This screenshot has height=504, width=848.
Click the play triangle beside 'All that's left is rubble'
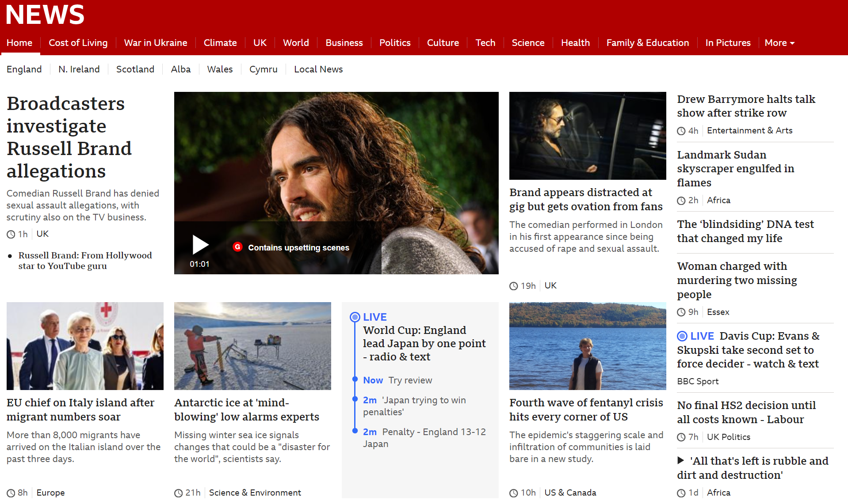[681, 461]
